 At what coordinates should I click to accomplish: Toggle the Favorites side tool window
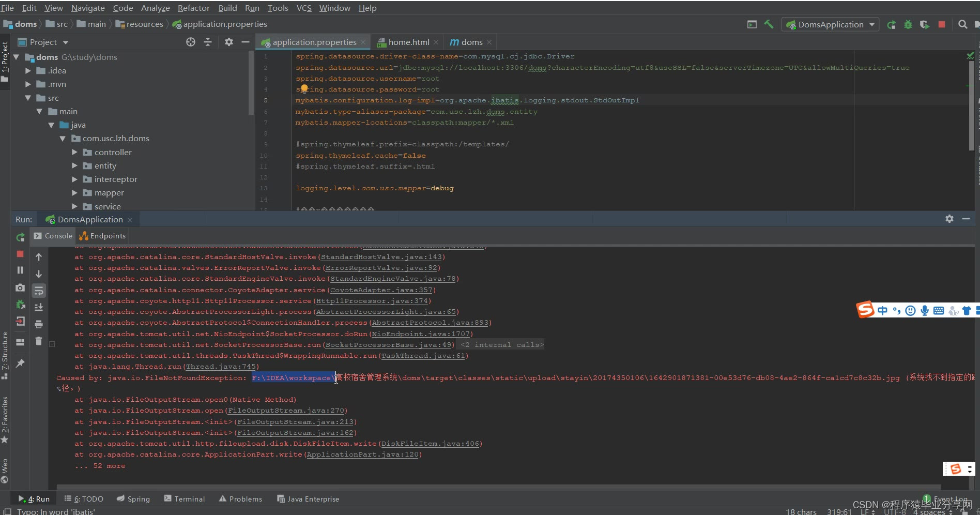[x=5, y=420]
